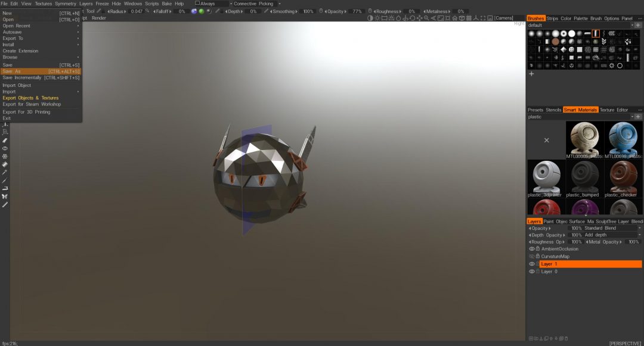Click plus button beside default brush folder

[x=638, y=26]
